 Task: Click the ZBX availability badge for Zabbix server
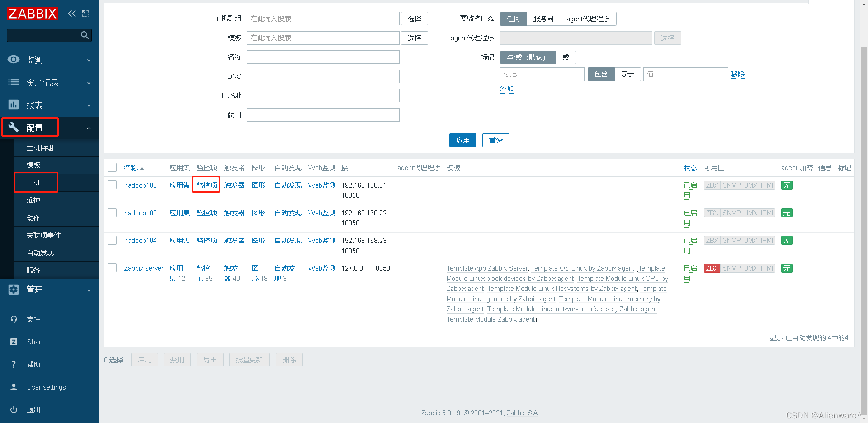click(712, 268)
